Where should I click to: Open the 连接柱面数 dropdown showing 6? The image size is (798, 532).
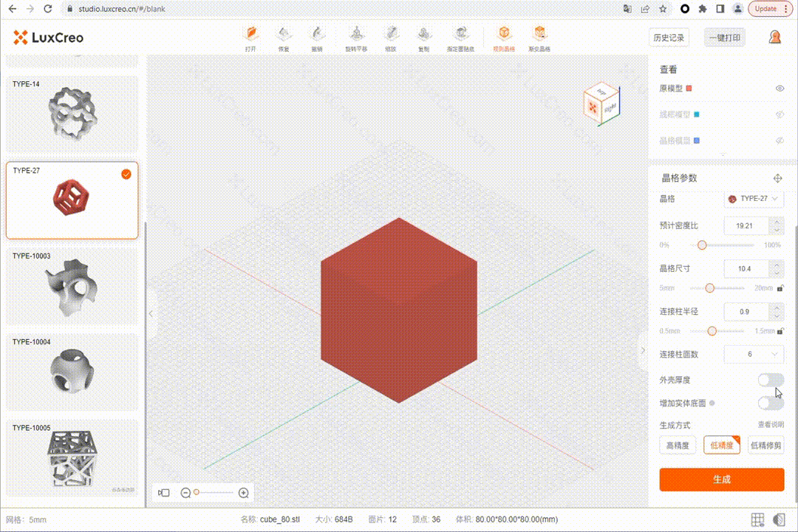(754, 355)
